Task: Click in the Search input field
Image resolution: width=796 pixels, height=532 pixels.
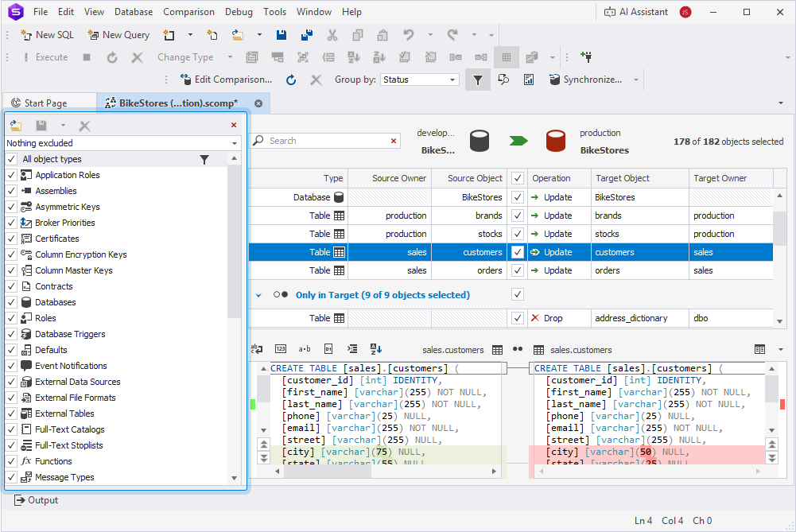Action: (326, 141)
